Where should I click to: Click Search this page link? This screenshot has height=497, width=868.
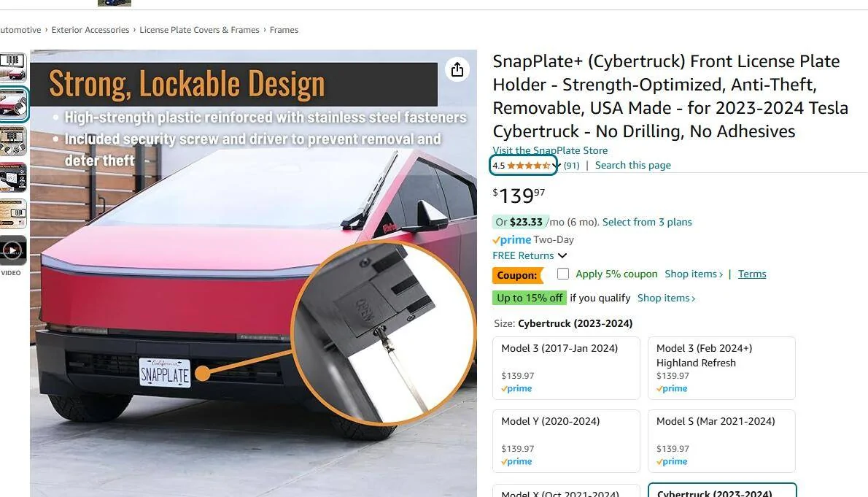click(632, 165)
